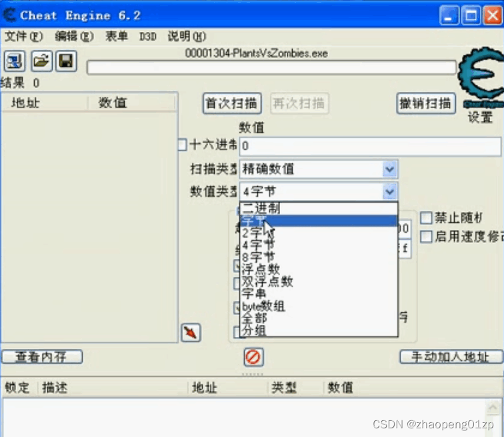Open the 编辑 menu
This screenshot has width=504, height=437.
[x=74, y=36]
